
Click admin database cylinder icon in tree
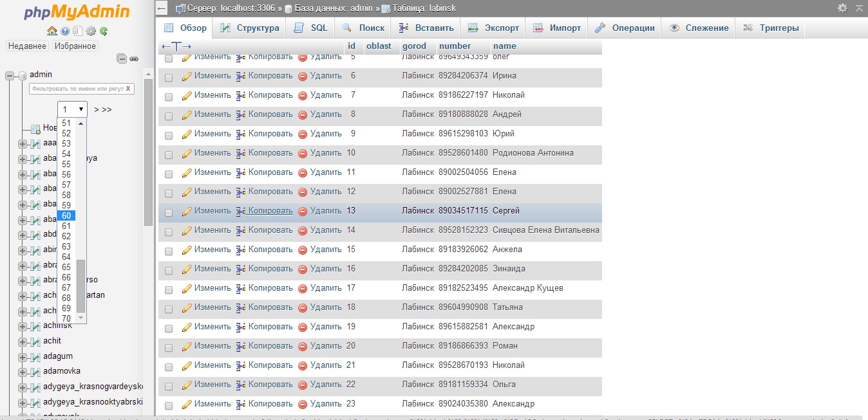point(23,75)
